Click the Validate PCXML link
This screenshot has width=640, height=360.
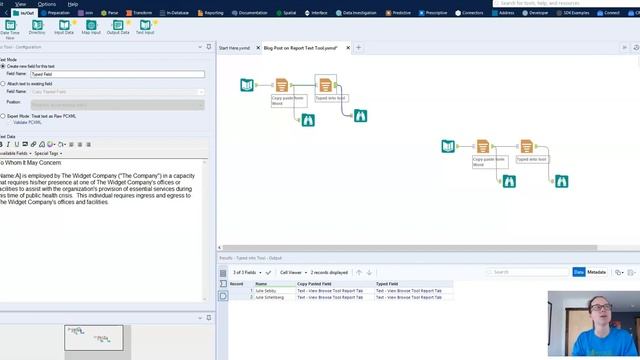[x=27, y=122]
